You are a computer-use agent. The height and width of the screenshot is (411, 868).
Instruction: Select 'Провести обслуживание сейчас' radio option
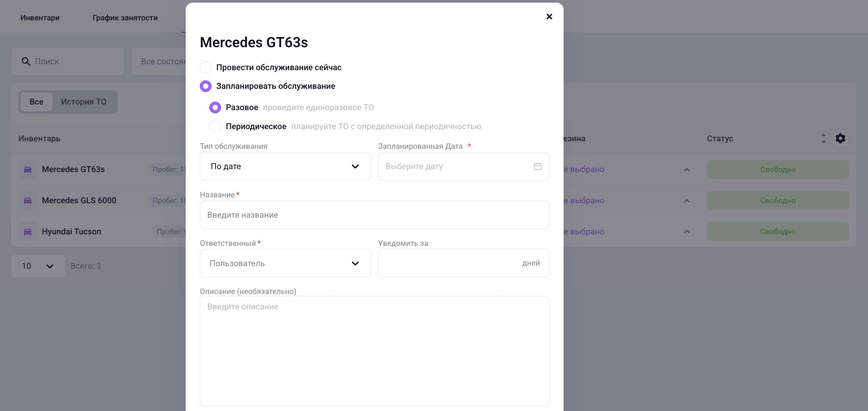206,67
